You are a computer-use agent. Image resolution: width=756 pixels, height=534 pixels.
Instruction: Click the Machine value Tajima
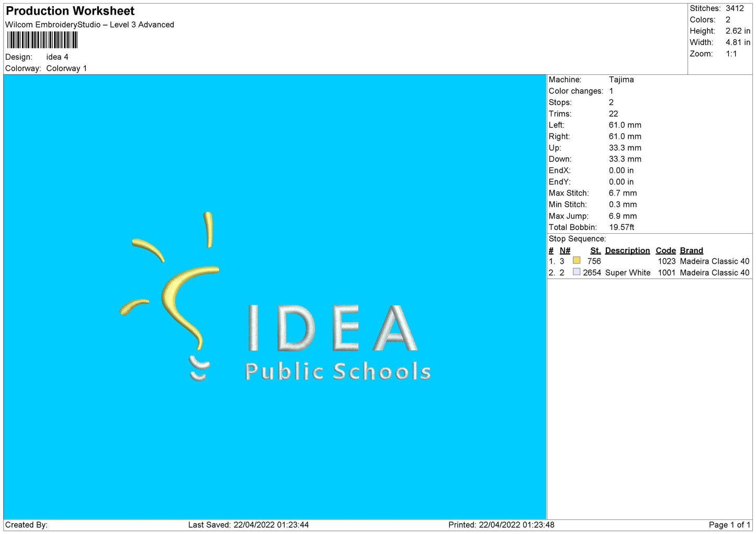621,79
